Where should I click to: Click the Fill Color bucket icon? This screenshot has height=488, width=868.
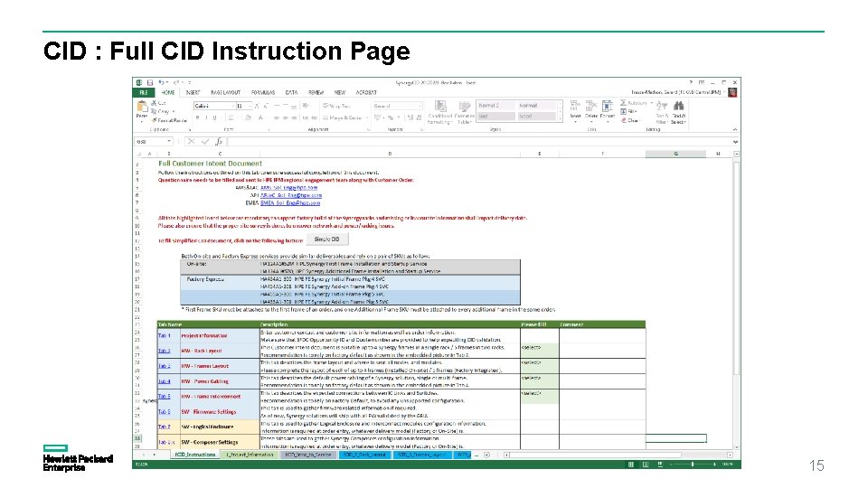(x=249, y=117)
